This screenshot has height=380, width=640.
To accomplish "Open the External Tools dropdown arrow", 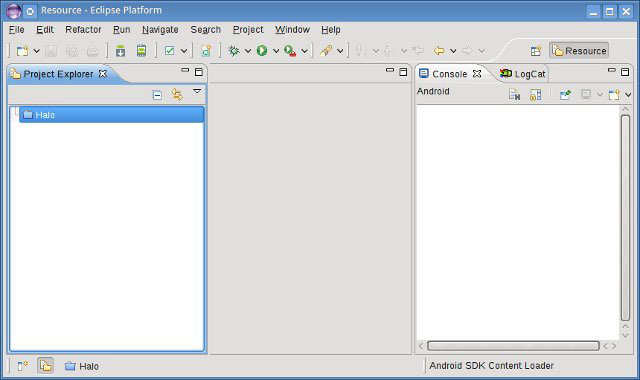I will click(x=304, y=51).
